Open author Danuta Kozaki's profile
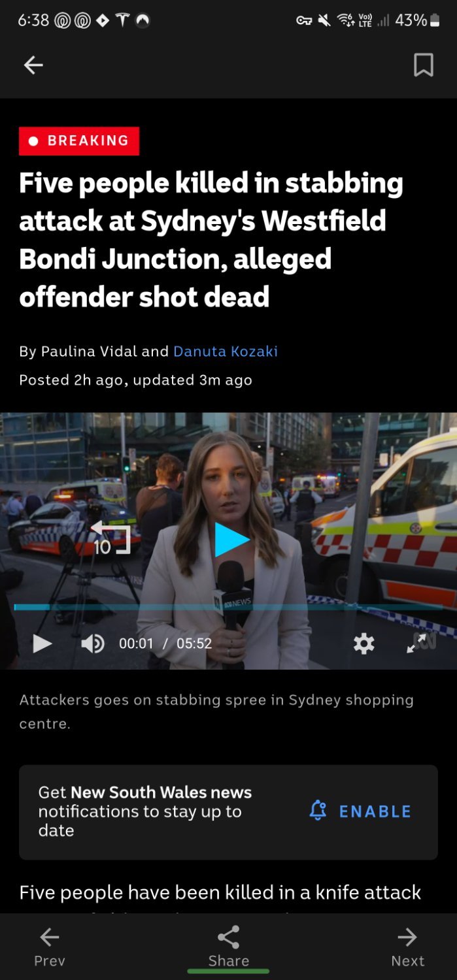457x980 pixels. coord(226,351)
